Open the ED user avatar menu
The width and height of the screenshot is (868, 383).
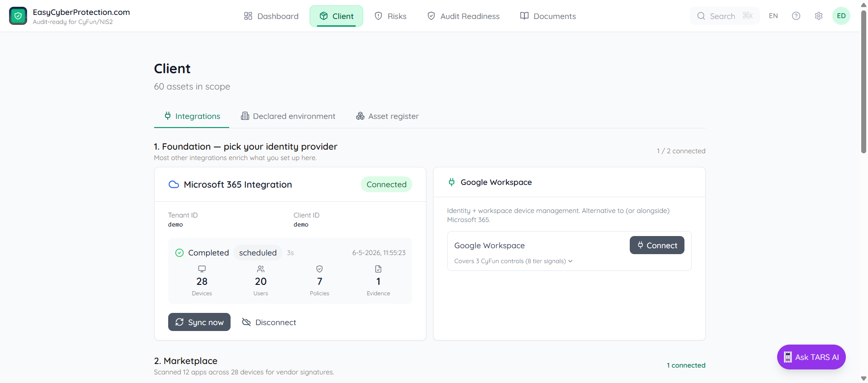coord(841,16)
